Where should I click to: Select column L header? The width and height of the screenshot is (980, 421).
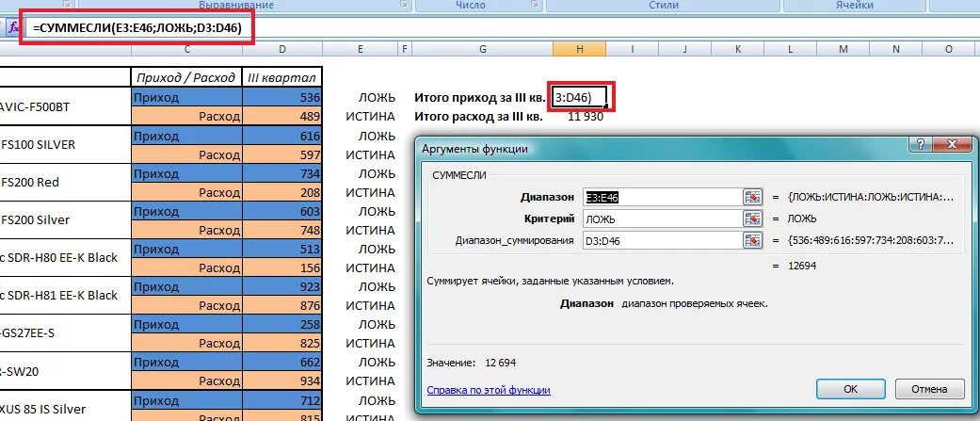click(x=791, y=49)
